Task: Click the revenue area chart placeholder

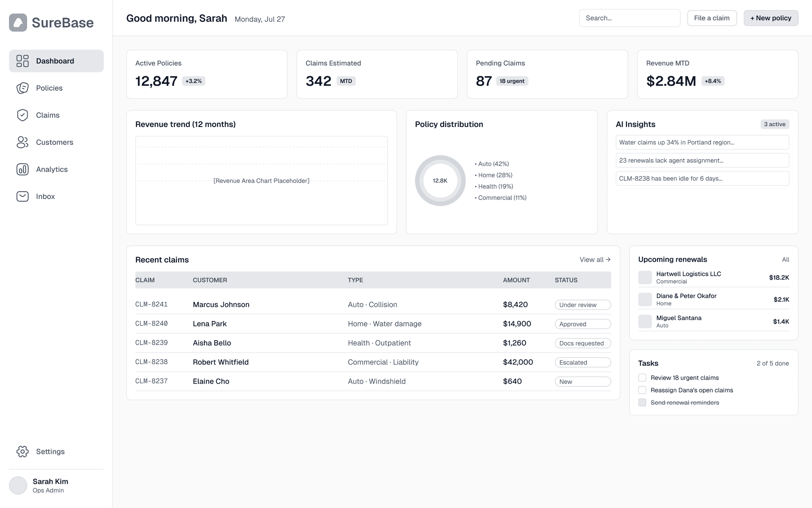Action: coord(262,181)
